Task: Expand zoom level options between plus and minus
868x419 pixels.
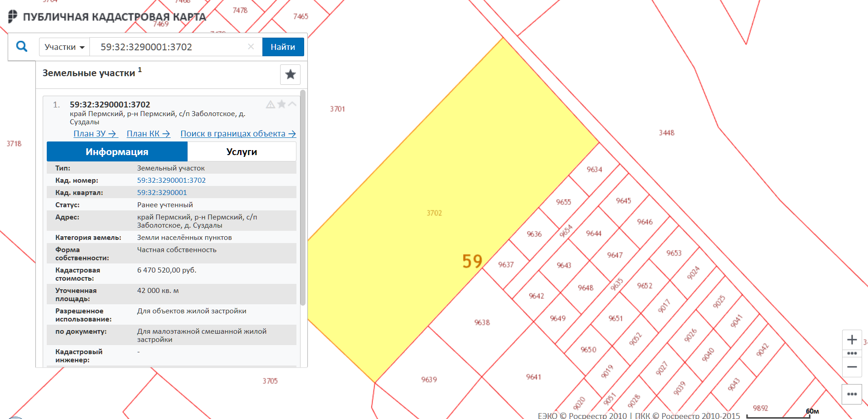Action: (852, 353)
